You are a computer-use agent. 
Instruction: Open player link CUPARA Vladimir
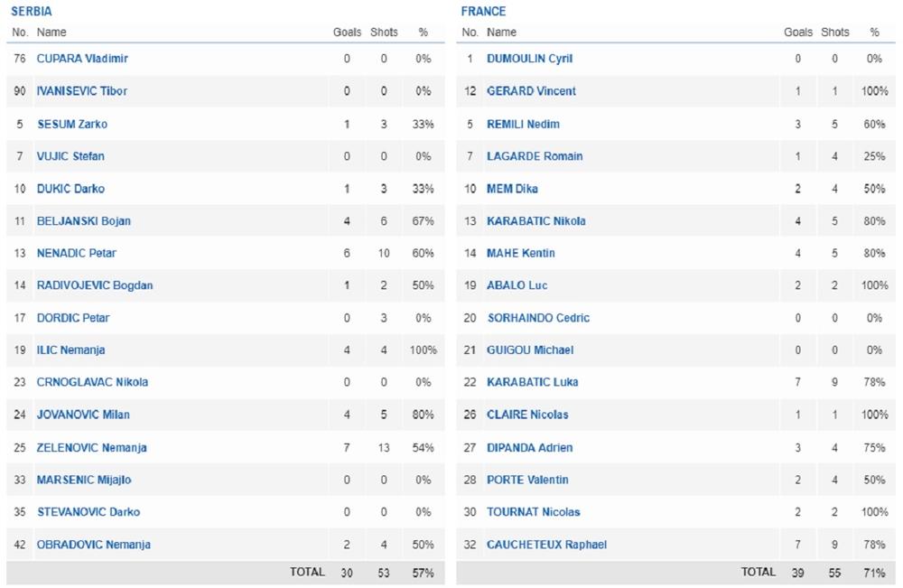(x=82, y=59)
